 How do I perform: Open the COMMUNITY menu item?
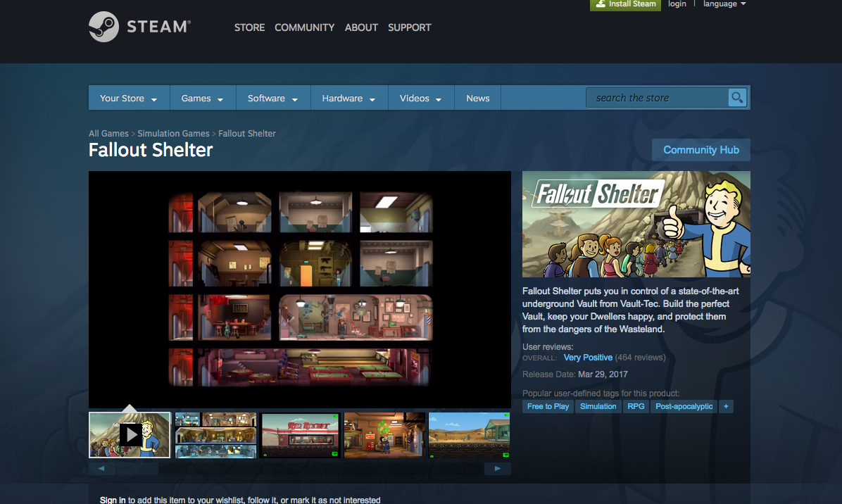[304, 27]
